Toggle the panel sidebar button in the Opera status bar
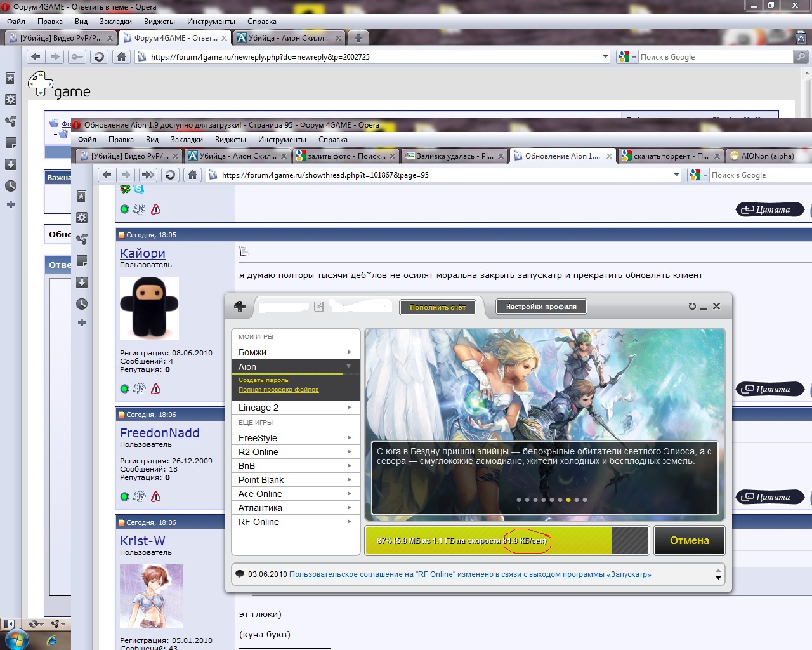 (x=9, y=624)
